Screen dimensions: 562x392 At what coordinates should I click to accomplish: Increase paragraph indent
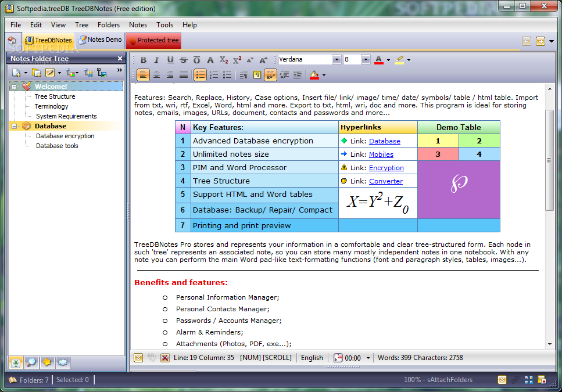[x=298, y=75]
